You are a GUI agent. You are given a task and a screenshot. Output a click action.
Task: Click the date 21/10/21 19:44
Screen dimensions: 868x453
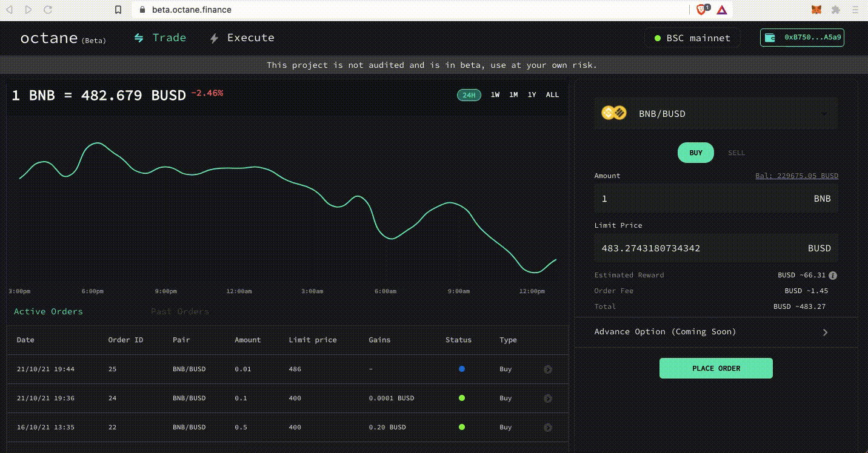45,369
